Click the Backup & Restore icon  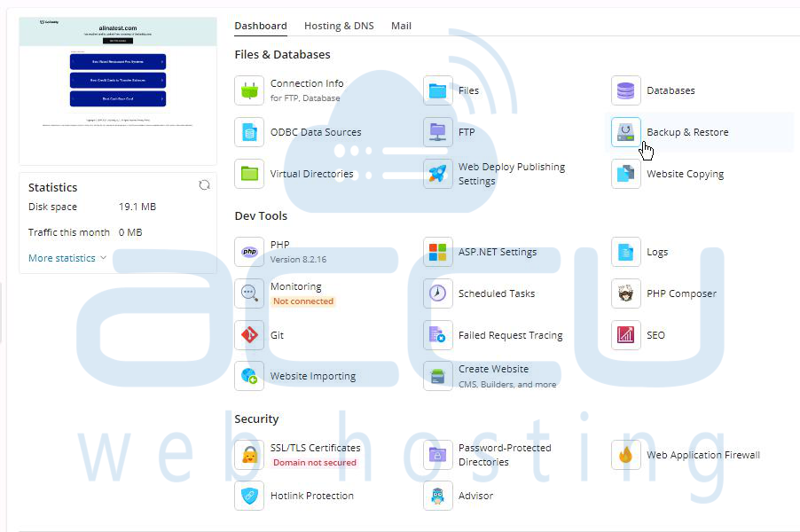[x=626, y=132]
